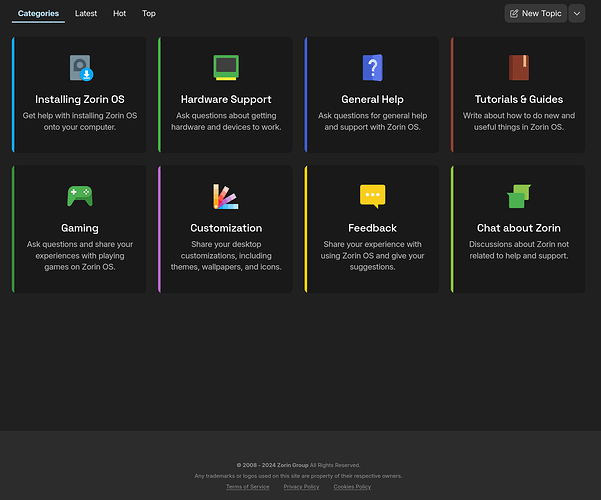Click the Hardware Support chip icon
The width and height of the screenshot is (601, 500).
(x=226, y=68)
